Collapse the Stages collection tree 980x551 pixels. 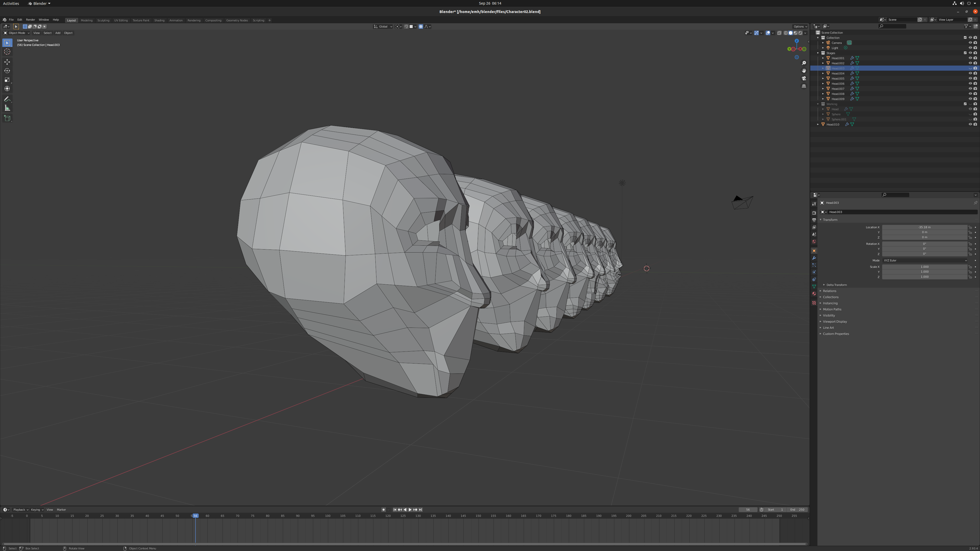818,53
